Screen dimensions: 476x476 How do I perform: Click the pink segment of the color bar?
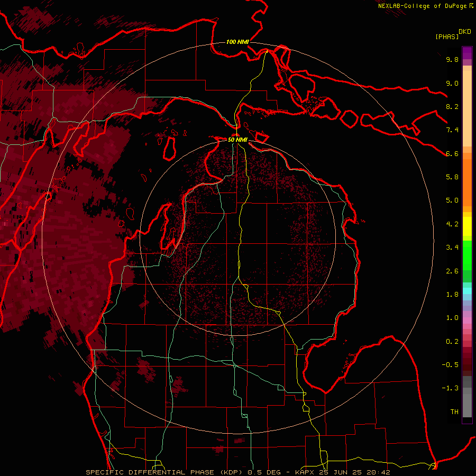tap(467, 321)
